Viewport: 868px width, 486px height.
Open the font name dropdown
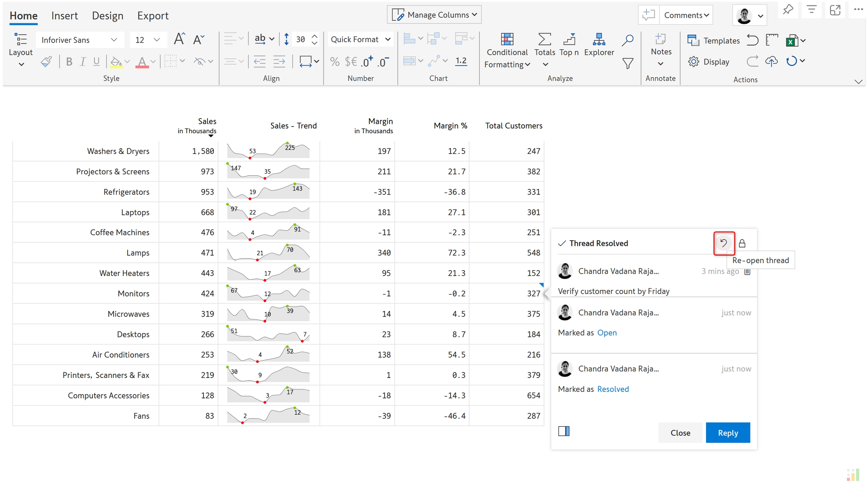(x=113, y=40)
